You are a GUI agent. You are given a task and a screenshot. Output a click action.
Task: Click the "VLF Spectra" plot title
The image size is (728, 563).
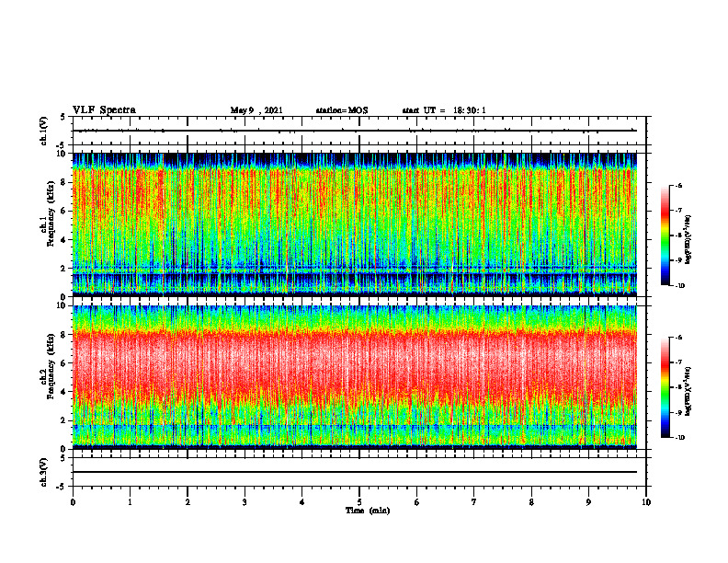click(104, 110)
